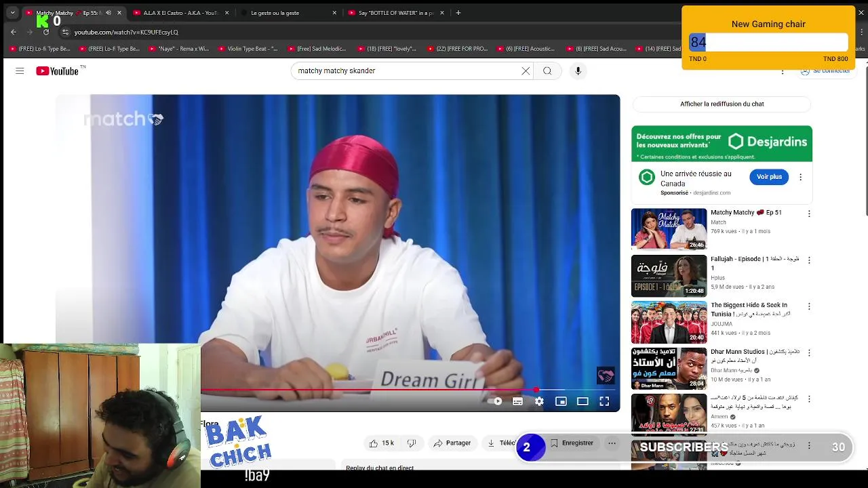868x488 pixels.
Task: Open options for Fallujah Episode video
Action: click(808, 260)
